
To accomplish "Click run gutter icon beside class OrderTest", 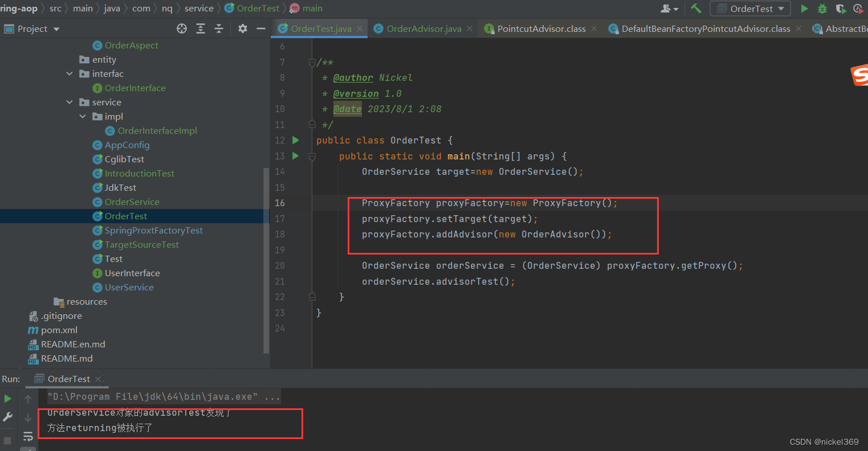I will pos(295,140).
